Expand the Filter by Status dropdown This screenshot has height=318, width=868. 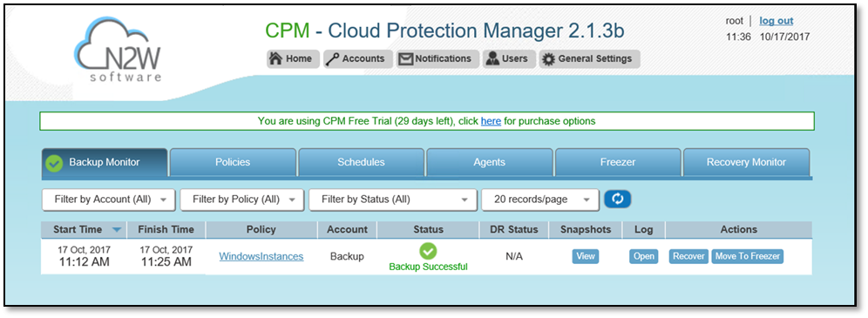click(x=393, y=200)
